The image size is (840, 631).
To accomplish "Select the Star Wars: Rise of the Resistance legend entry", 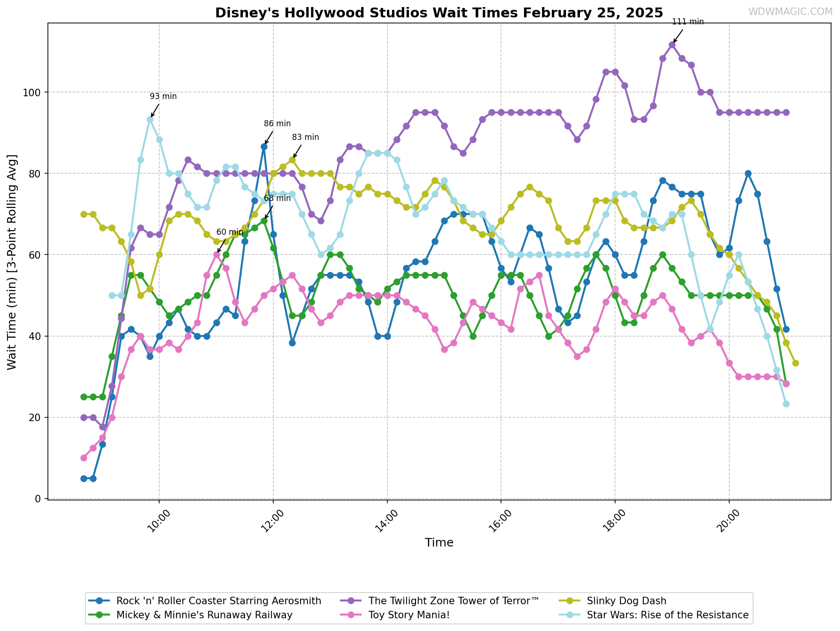I will [x=654, y=615].
